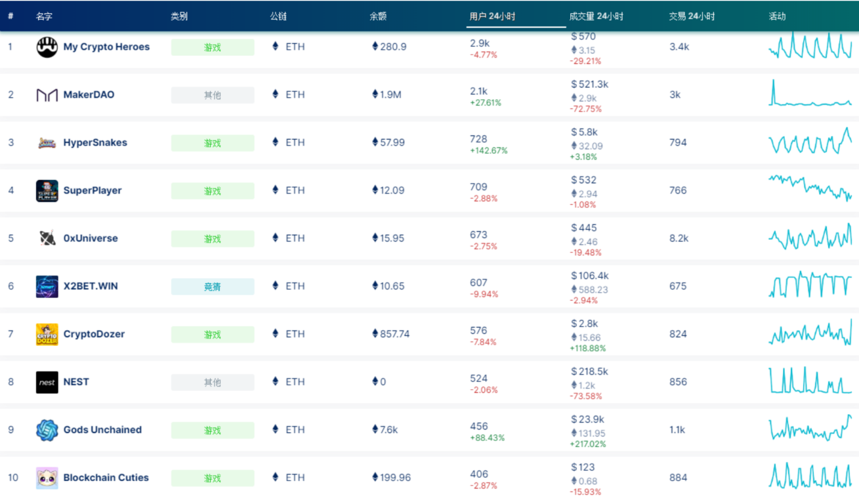859x504 pixels.
Task: Open the 0xUniverse dapp link
Action: click(91, 238)
